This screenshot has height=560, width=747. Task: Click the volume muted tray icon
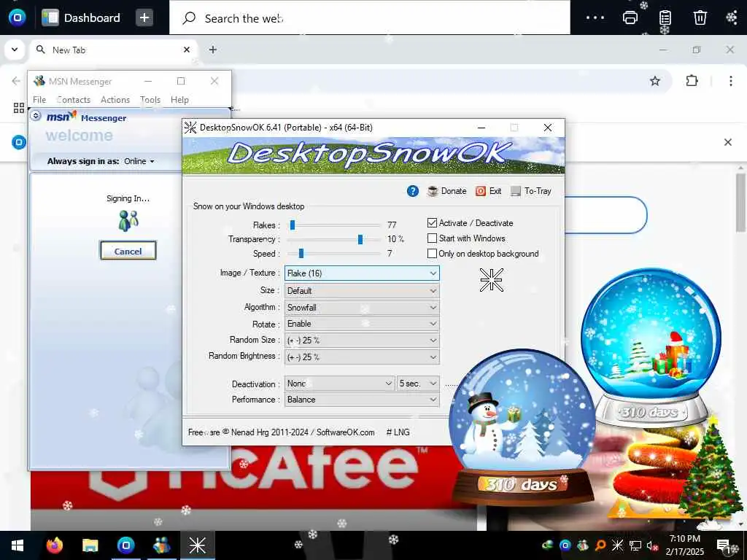651,545
